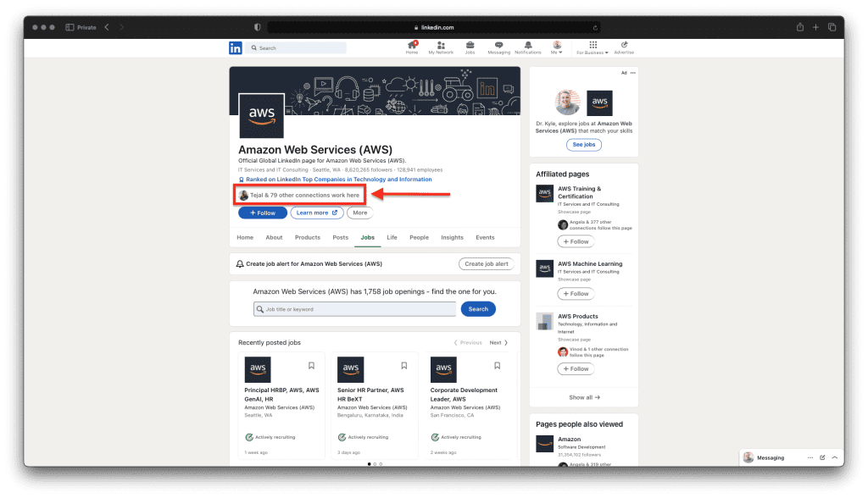Open the ad options three-dot menu
The image size is (868, 498).
[x=632, y=73]
